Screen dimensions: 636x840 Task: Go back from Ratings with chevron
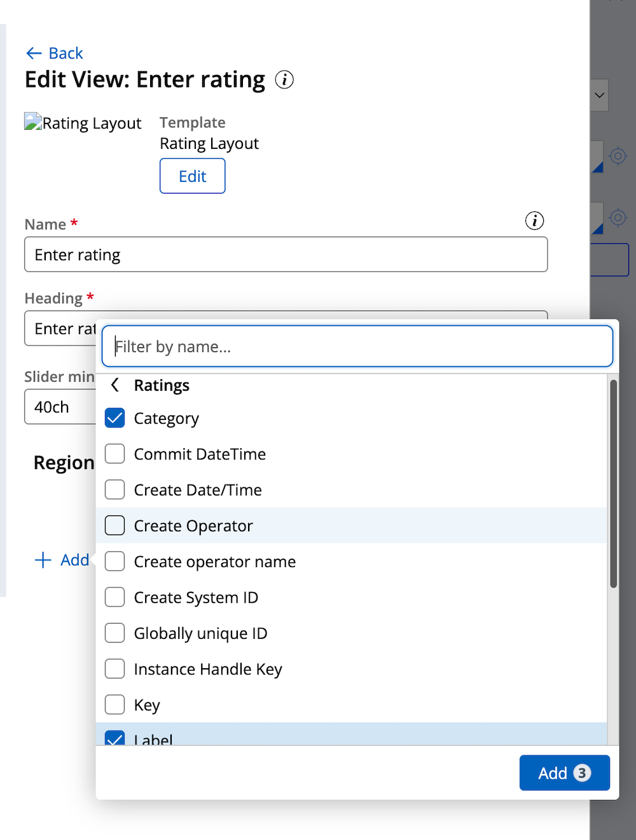pyautogui.click(x=115, y=385)
